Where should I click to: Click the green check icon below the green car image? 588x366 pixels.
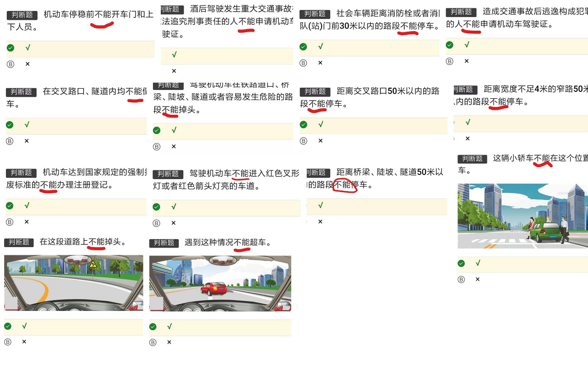(461, 263)
